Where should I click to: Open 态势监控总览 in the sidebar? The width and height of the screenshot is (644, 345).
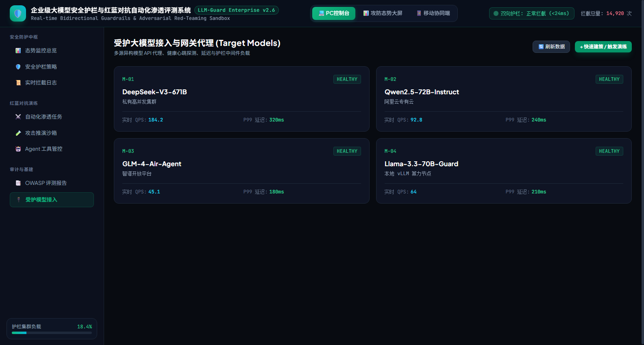(52, 51)
